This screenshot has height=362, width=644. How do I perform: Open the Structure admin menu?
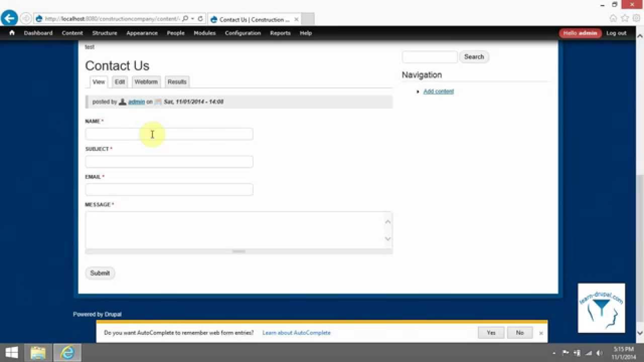pyautogui.click(x=105, y=33)
